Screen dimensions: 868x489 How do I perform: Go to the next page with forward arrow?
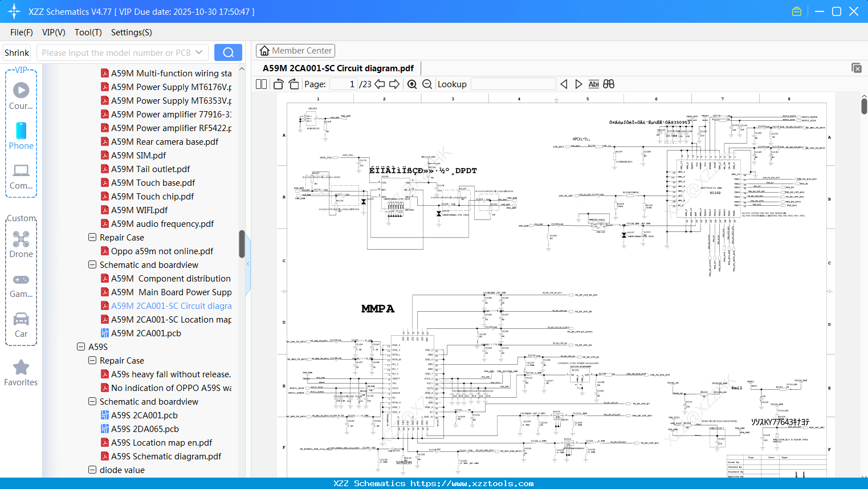coord(394,84)
